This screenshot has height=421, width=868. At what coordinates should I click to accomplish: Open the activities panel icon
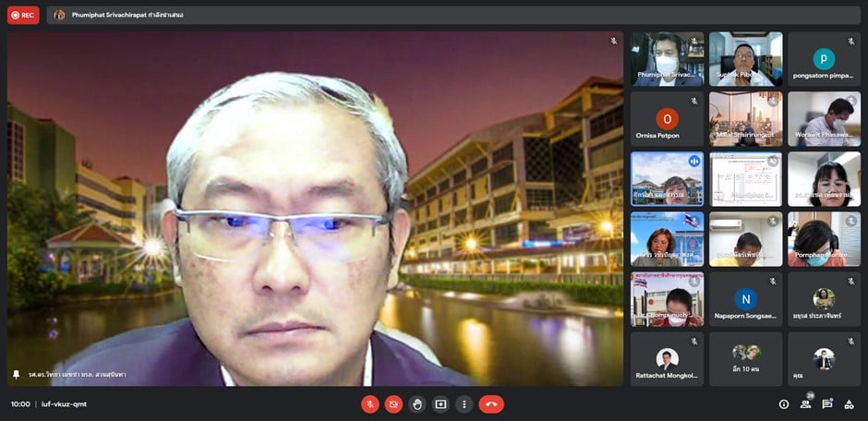(849, 404)
